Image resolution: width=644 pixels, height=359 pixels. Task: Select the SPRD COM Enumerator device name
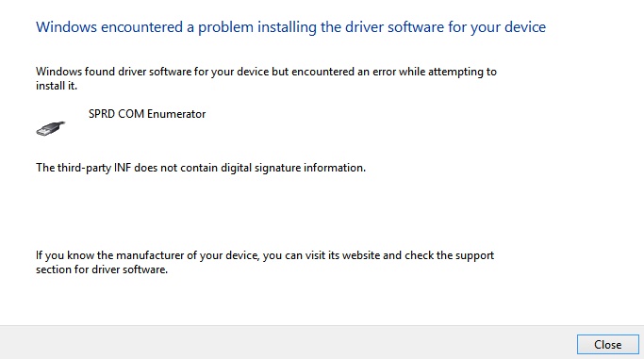pyautogui.click(x=147, y=114)
